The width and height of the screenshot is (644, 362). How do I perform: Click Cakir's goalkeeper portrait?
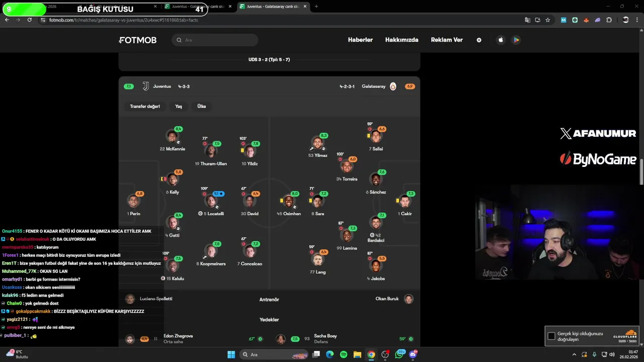coord(405,202)
